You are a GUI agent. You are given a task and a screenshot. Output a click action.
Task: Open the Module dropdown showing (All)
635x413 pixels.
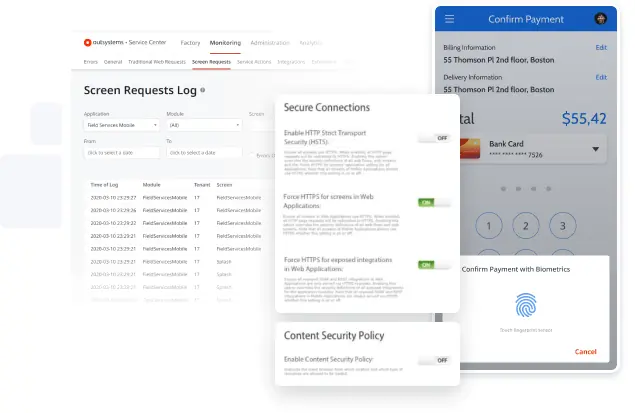(204, 125)
